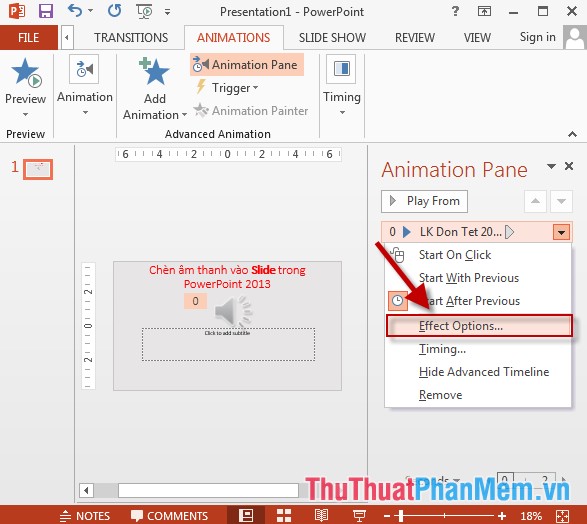Start Slide Show from status bar icon
Viewport: 587px width, 524px height.
point(359,516)
